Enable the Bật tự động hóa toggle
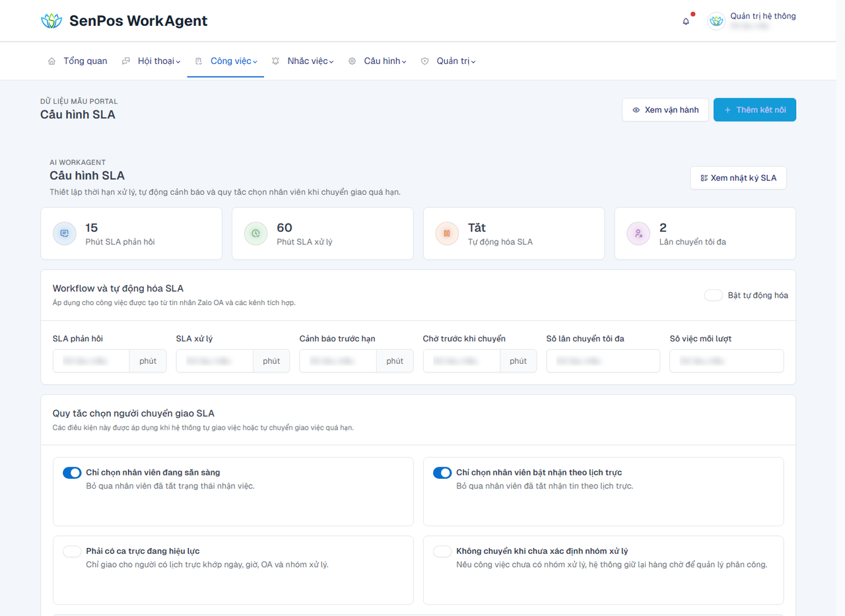 (x=713, y=295)
